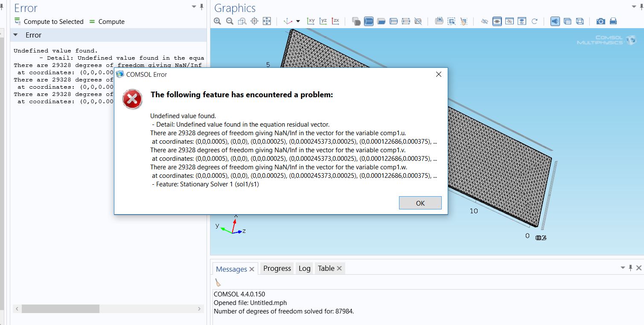Collapse the Error section
644x325 pixels.
click(x=16, y=35)
